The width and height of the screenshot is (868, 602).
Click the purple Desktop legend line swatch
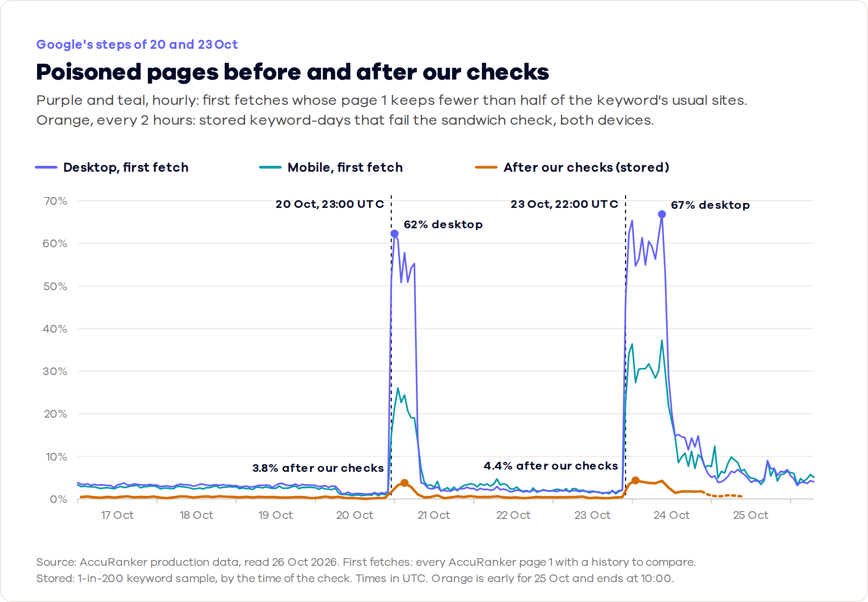pos(46,167)
